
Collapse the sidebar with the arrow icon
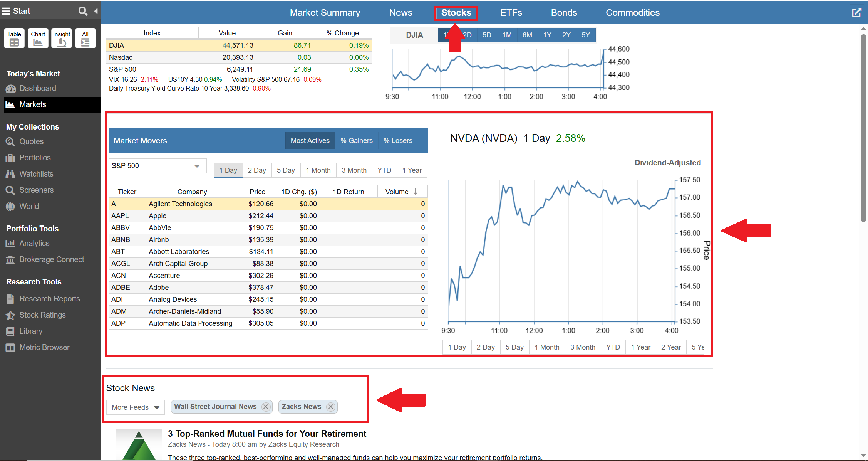96,11
